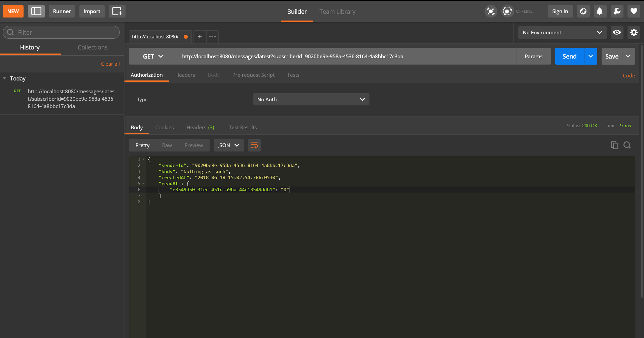The height and width of the screenshot is (338, 644).
Task: Open the Test Results tab
Action: (243, 127)
